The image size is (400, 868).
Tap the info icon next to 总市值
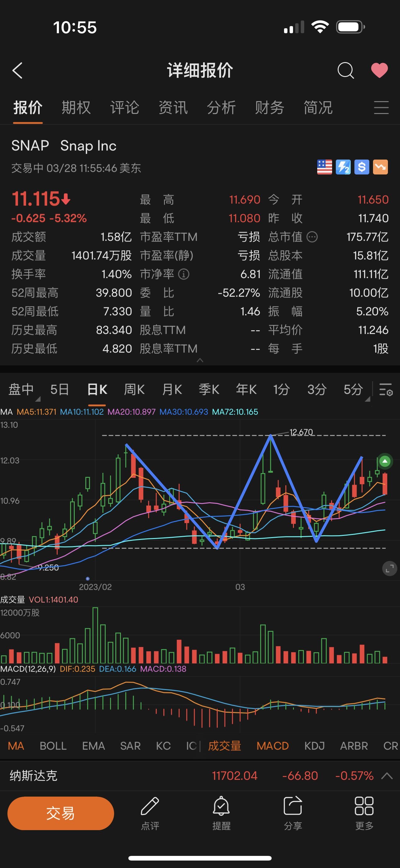click(312, 237)
